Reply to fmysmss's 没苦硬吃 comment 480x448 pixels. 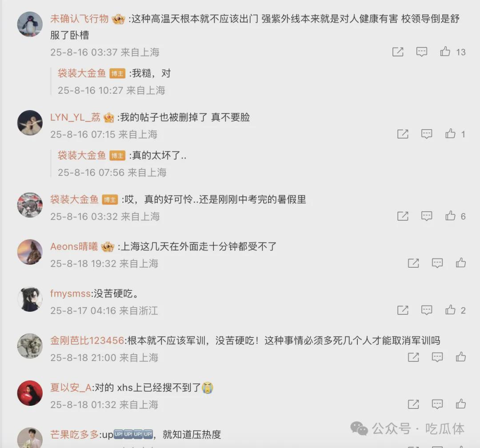click(426, 310)
